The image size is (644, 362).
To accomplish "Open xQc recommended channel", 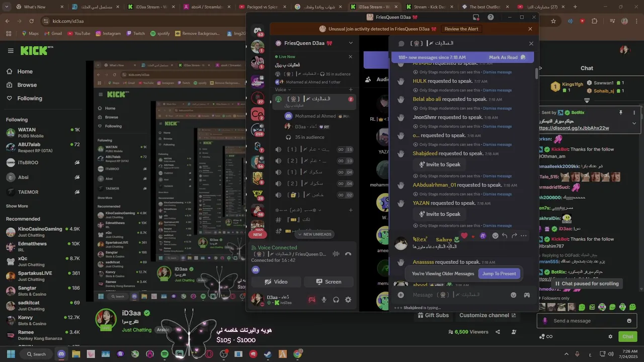I will (x=43, y=261).
